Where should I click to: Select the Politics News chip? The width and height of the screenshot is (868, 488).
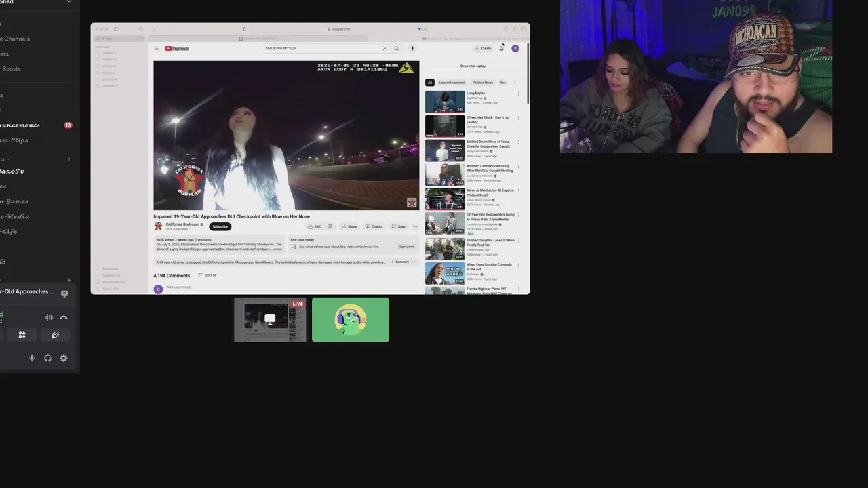click(x=483, y=83)
